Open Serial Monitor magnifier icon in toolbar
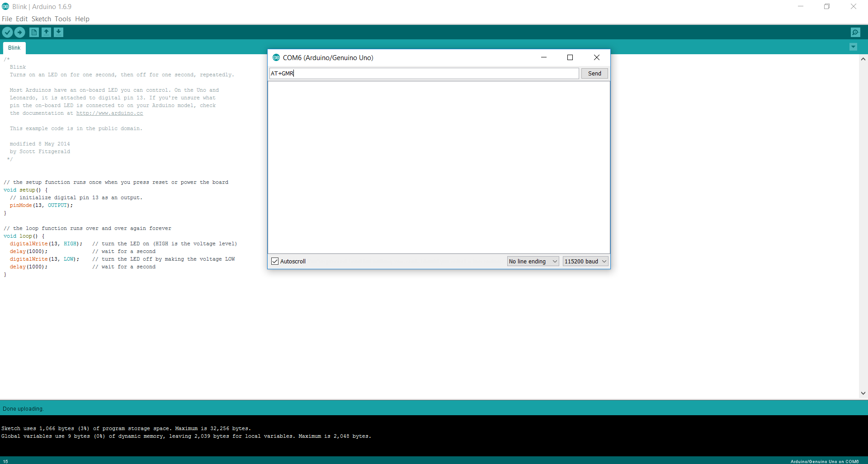Screen dimensions: 868x464 click(855, 32)
